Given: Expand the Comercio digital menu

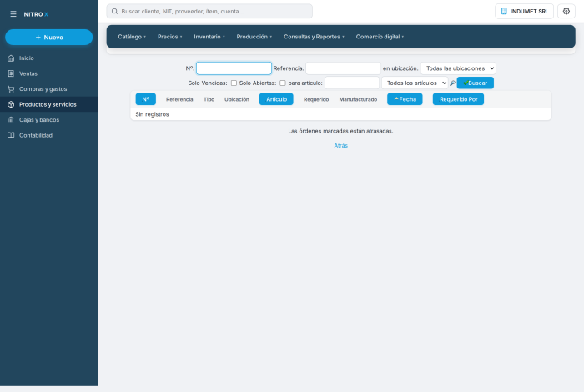Looking at the screenshot, I should [380, 37].
